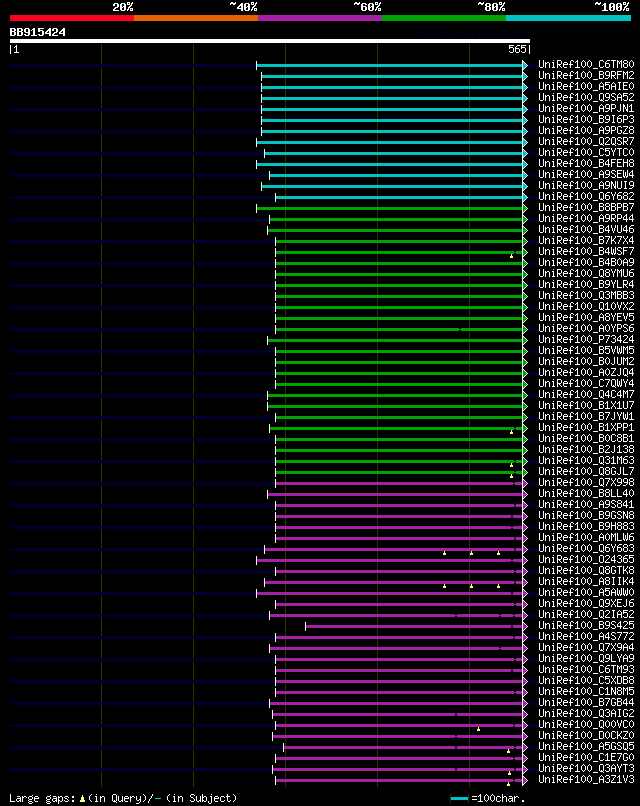Open hit UniRef100_B2J138

coord(586,450)
